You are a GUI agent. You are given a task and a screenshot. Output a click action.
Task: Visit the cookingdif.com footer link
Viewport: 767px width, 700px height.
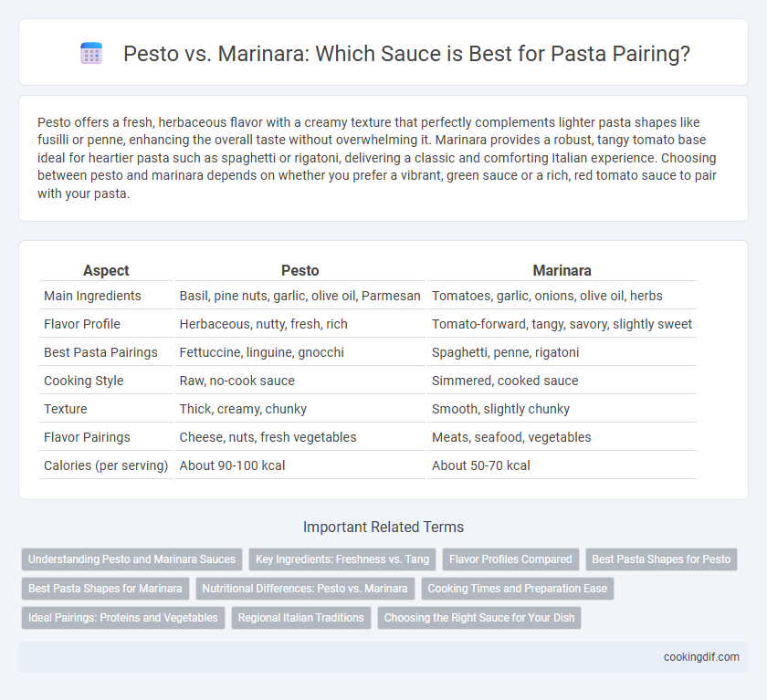click(x=701, y=657)
